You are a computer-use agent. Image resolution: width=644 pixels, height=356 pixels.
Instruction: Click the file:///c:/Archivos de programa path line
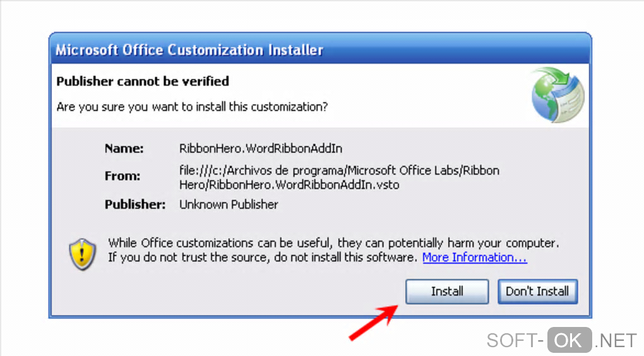click(339, 171)
